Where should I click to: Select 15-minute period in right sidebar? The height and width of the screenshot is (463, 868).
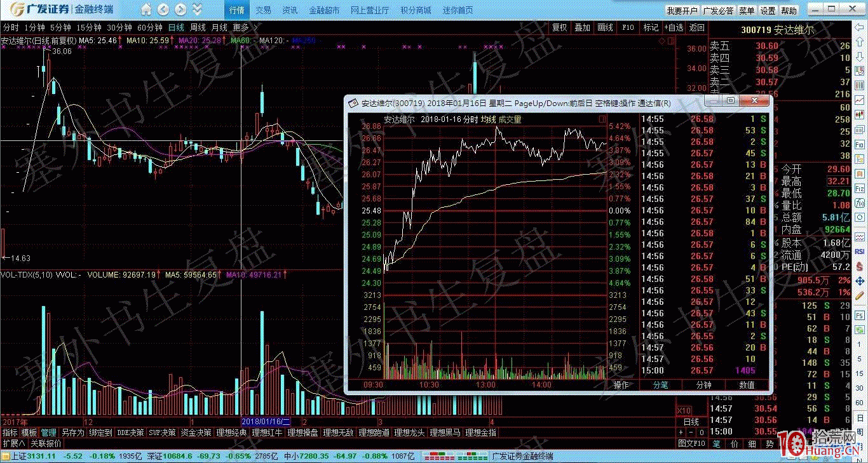(859, 373)
